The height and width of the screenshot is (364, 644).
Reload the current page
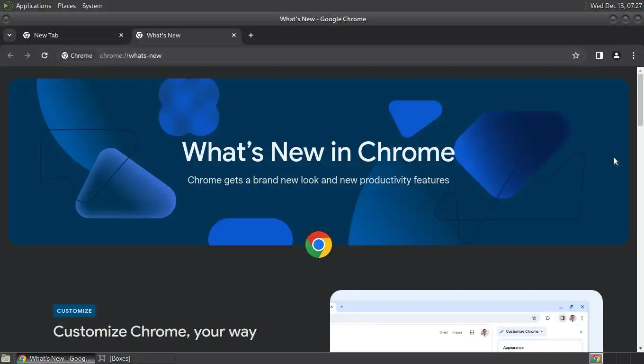[x=45, y=55]
